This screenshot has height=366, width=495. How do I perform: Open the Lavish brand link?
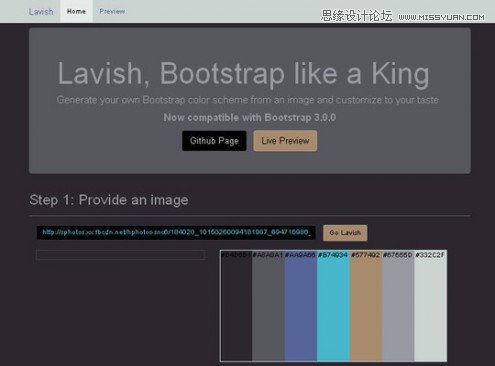click(x=41, y=12)
